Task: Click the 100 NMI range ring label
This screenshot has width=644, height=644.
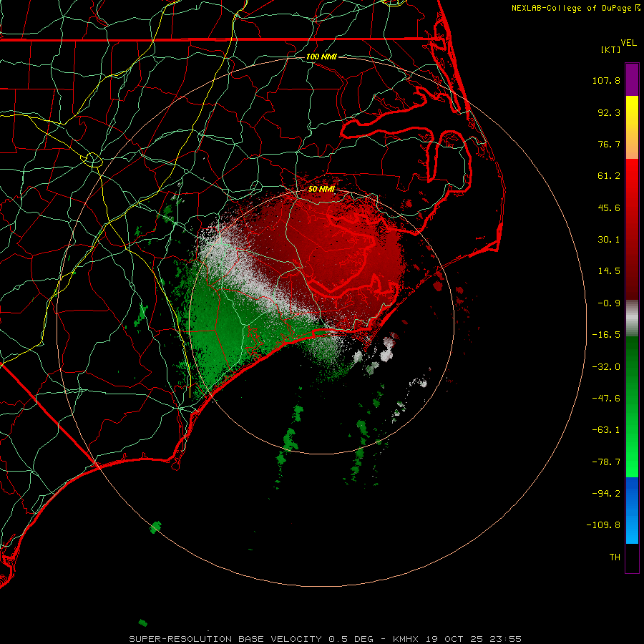Action: pos(321,57)
